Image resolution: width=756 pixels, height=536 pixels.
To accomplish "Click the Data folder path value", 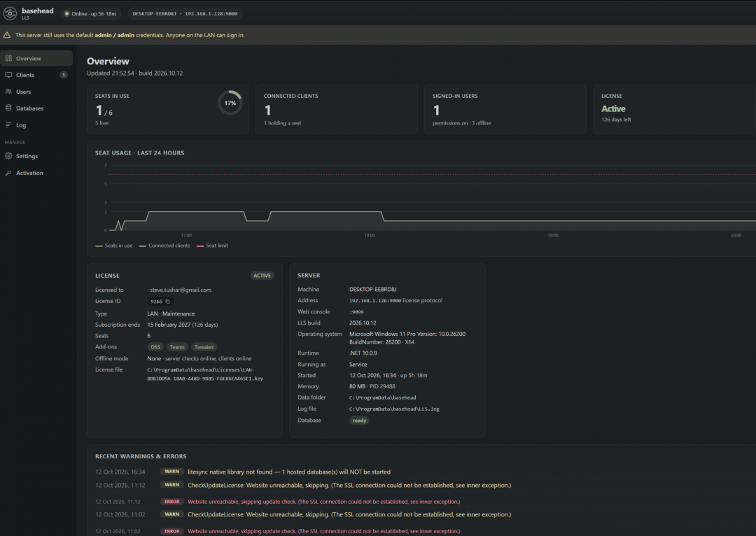I will click(x=382, y=397).
